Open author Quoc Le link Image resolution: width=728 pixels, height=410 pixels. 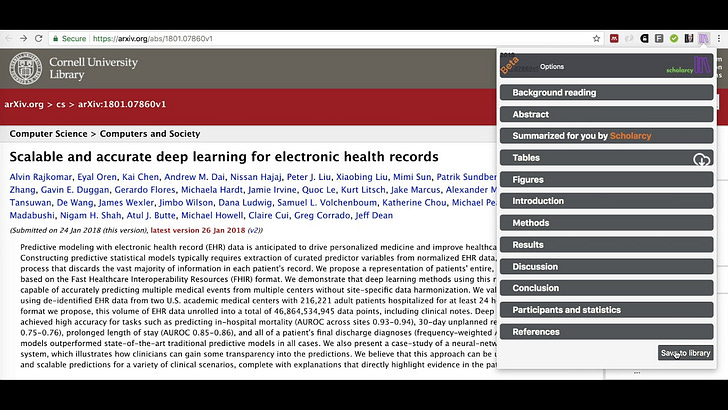(318, 190)
